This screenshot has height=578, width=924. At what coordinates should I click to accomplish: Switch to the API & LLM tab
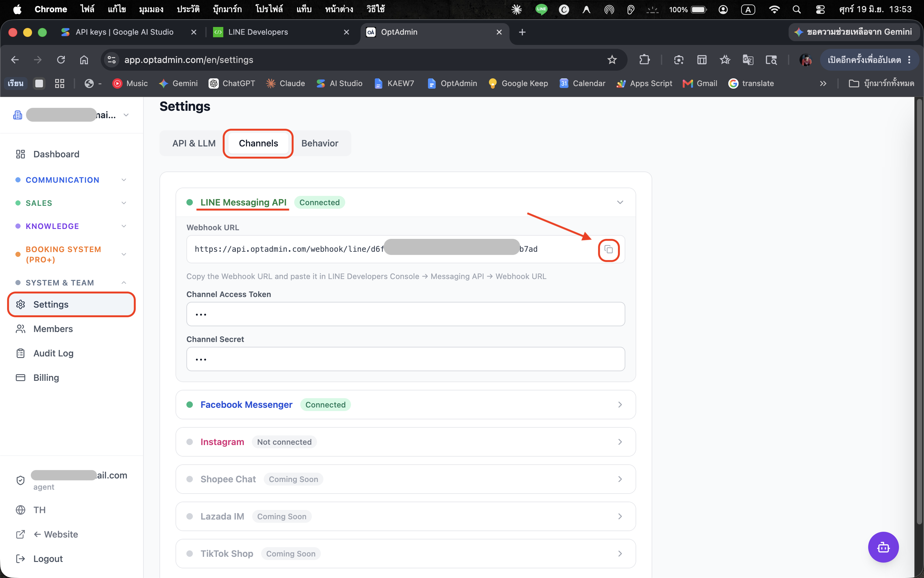(x=194, y=143)
